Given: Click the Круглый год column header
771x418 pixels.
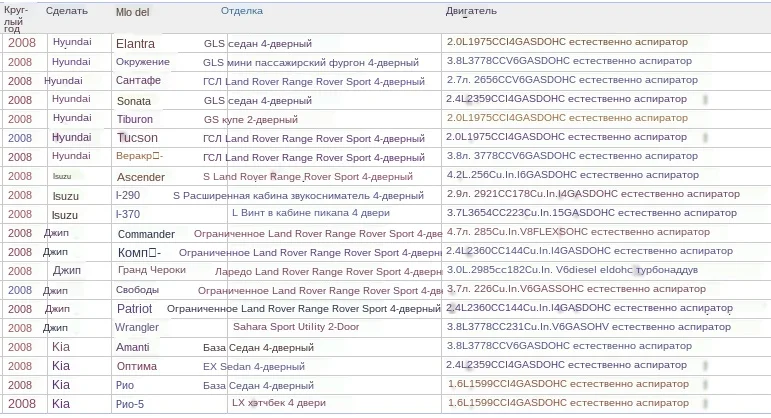Looking at the screenshot, I should point(16,19).
